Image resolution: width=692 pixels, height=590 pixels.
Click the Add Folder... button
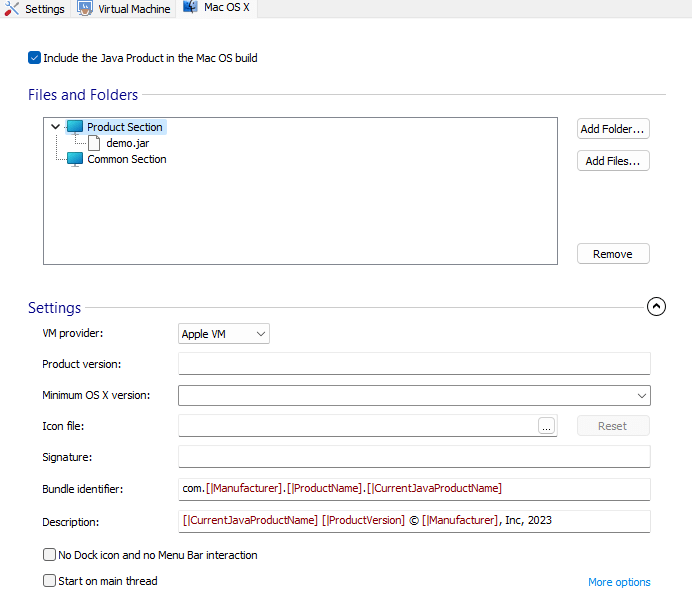pos(613,129)
